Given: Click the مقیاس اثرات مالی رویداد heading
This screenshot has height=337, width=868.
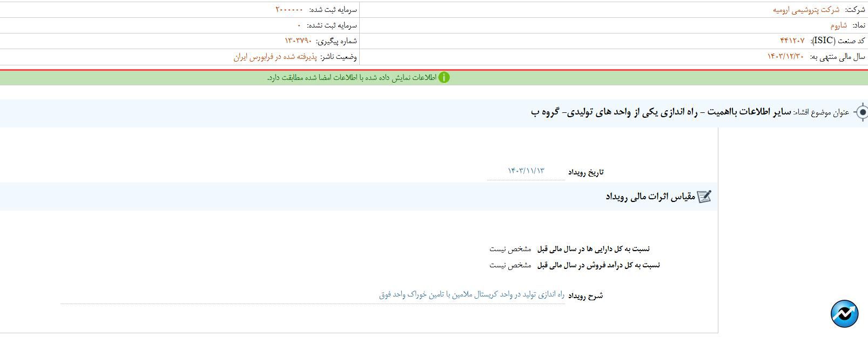Looking at the screenshot, I should point(650,197).
